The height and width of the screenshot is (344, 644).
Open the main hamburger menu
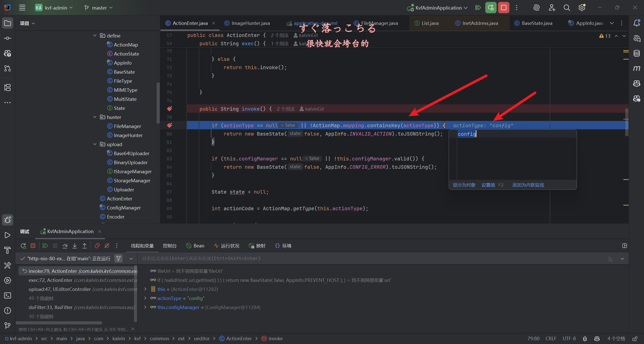point(22,8)
